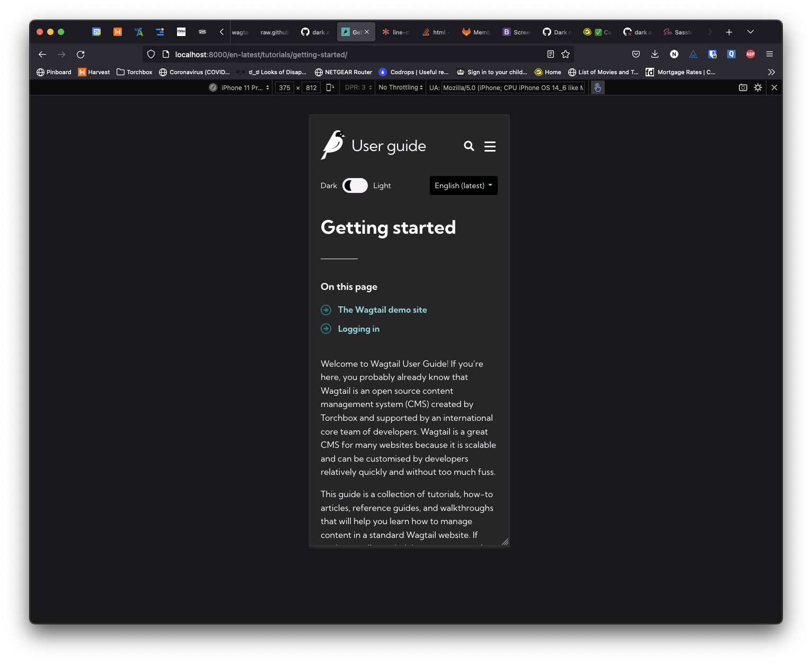Open the English (latest) version dropdown
Screen dimensions: 812x663
(463, 185)
